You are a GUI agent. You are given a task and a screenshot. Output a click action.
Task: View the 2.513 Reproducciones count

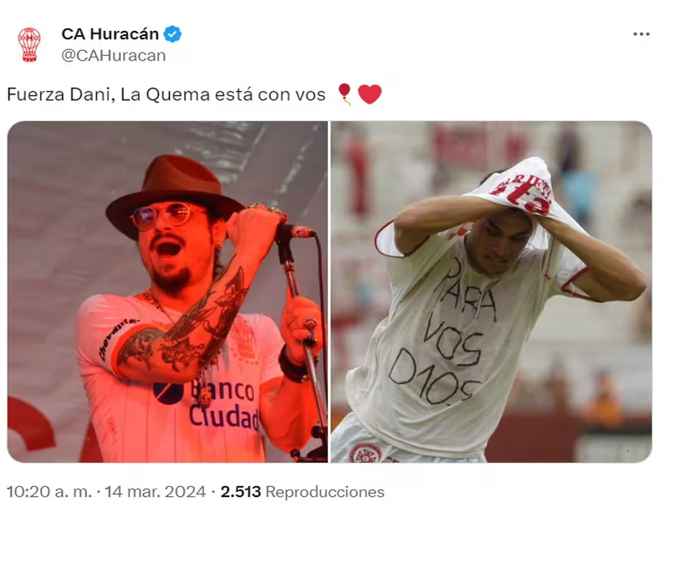point(302,492)
